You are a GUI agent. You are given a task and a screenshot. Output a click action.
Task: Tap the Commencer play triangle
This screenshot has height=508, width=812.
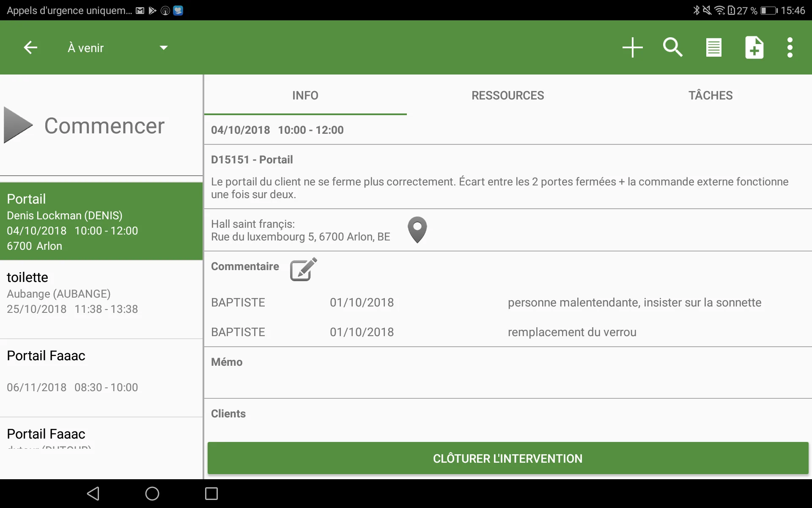point(18,125)
